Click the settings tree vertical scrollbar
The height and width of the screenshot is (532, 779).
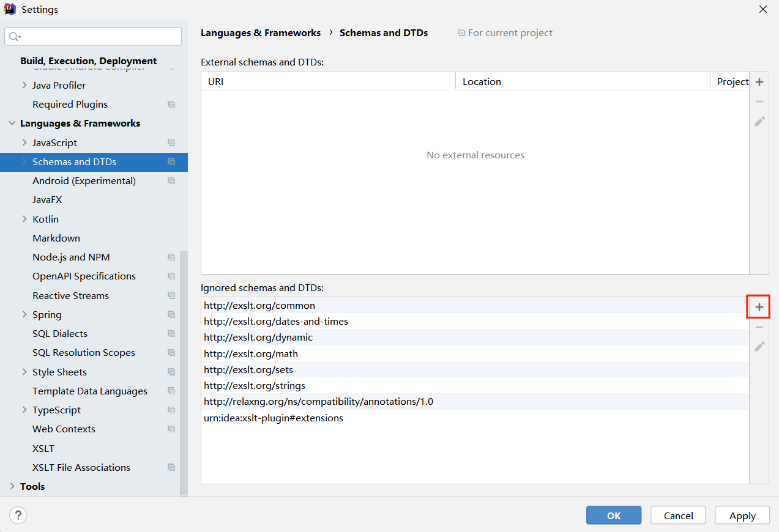[184, 373]
